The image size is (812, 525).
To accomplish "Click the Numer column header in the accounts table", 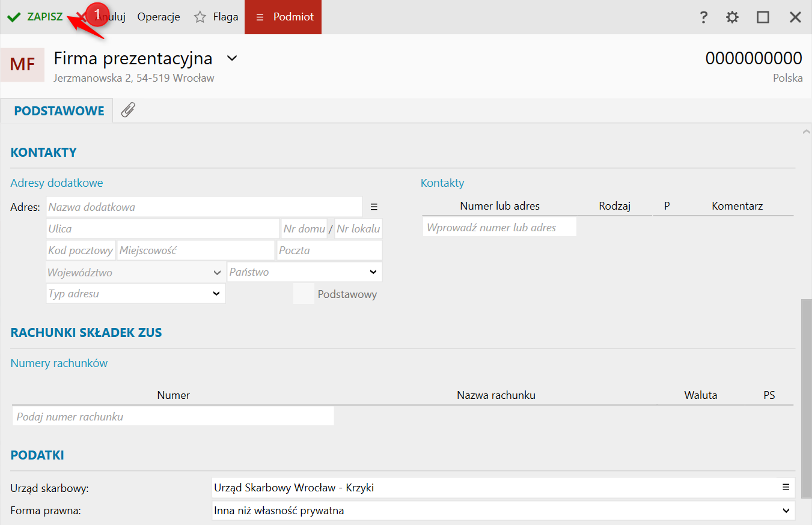I will (x=173, y=395).
